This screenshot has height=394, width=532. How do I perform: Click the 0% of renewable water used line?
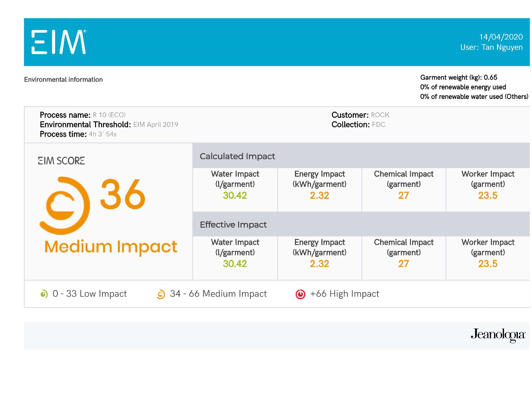click(474, 97)
